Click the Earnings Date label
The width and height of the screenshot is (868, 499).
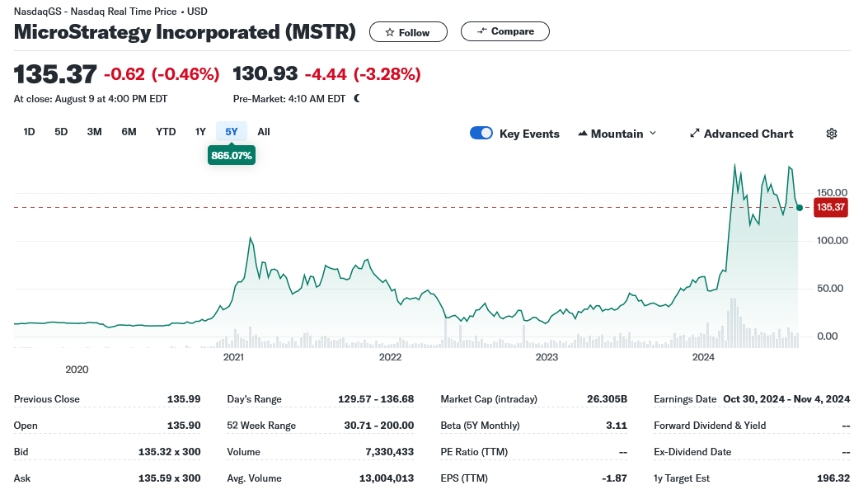point(685,398)
